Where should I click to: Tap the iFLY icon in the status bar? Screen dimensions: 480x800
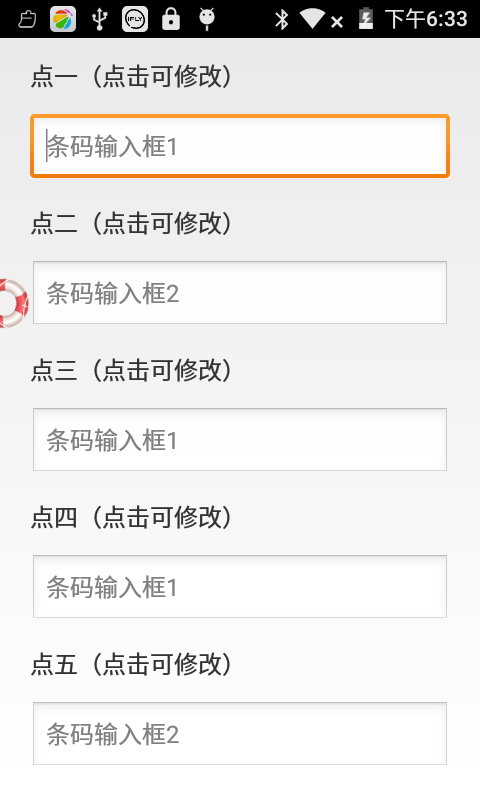pos(135,19)
